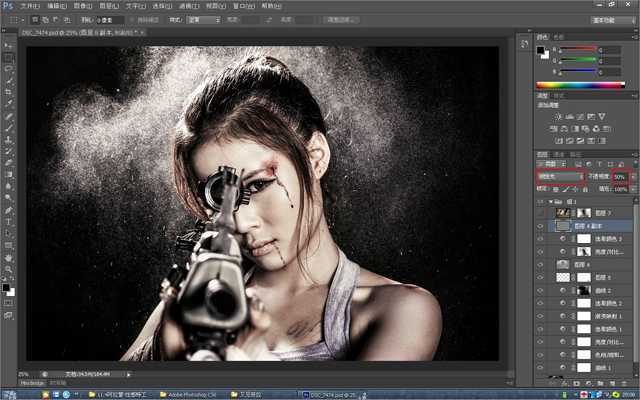The image size is (640, 400).
Task: Click the Ps logo at top left
Action: coord(9,6)
